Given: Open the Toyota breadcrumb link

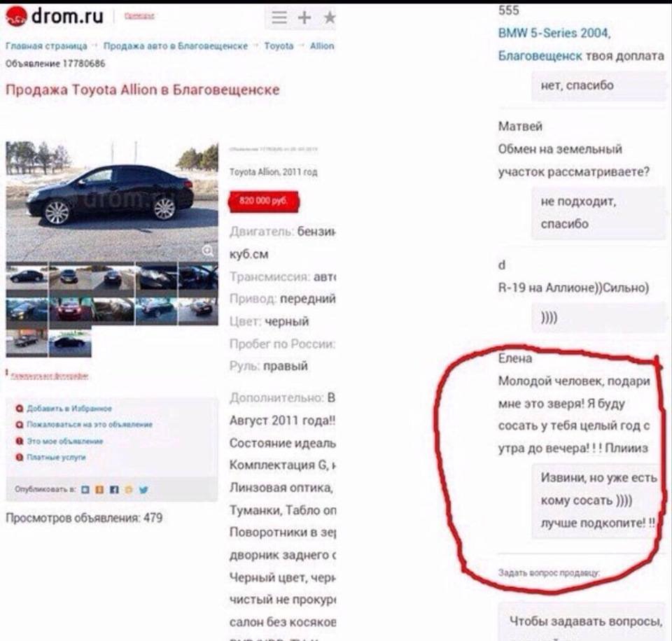Looking at the screenshot, I should click(279, 46).
